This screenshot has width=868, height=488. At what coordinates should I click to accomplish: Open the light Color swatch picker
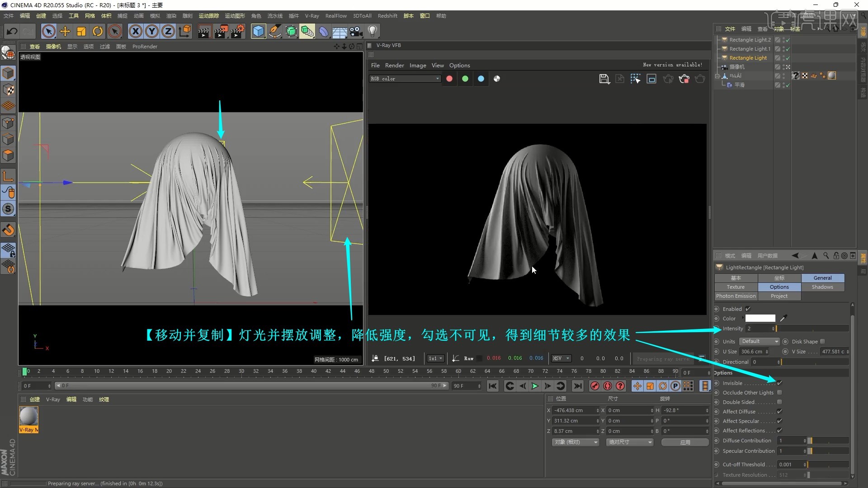click(x=761, y=318)
